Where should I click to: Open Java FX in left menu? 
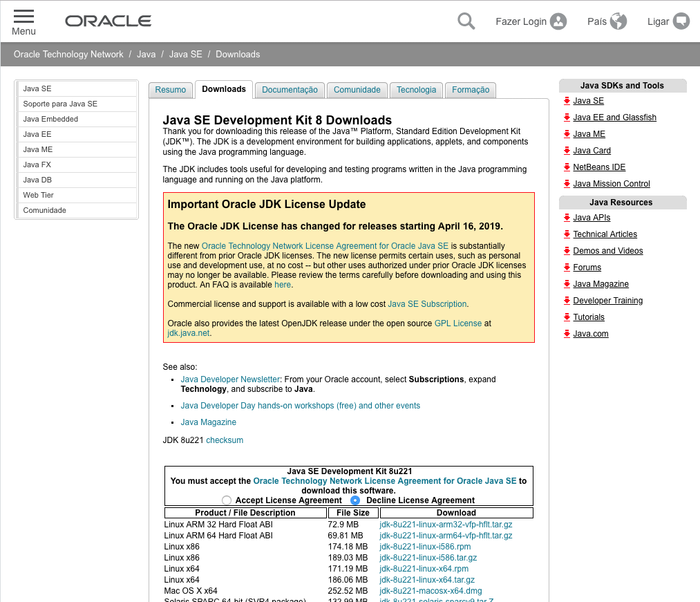click(x=77, y=164)
